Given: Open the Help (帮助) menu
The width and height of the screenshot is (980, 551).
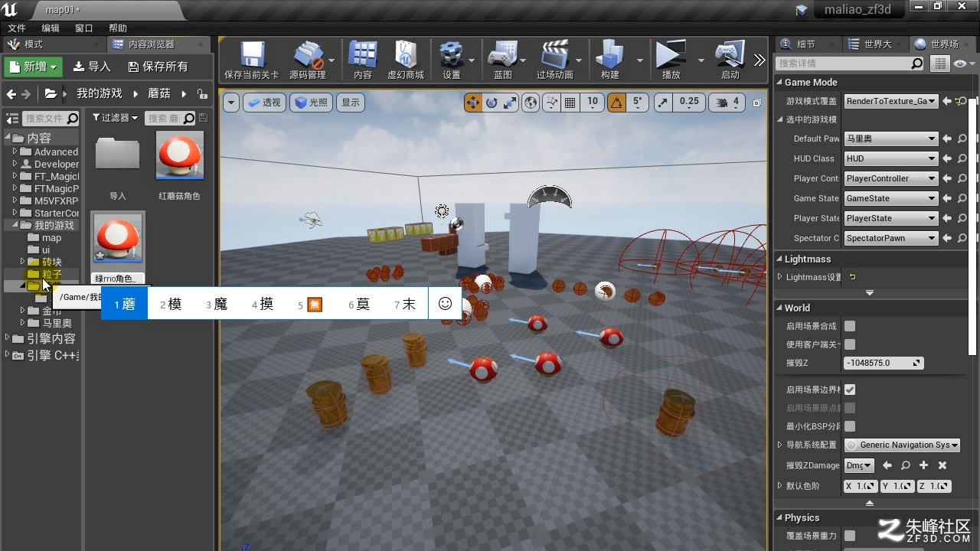Looking at the screenshot, I should click(x=118, y=28).
